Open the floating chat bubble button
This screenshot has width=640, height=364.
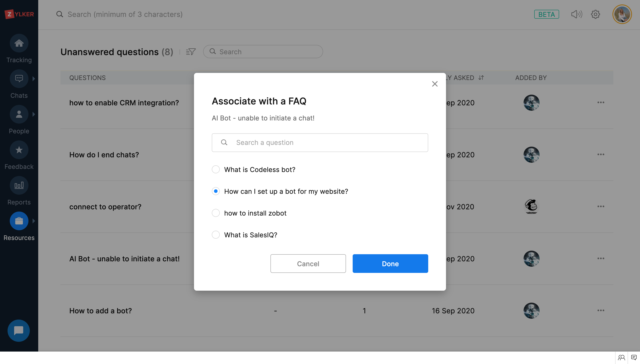19,330
